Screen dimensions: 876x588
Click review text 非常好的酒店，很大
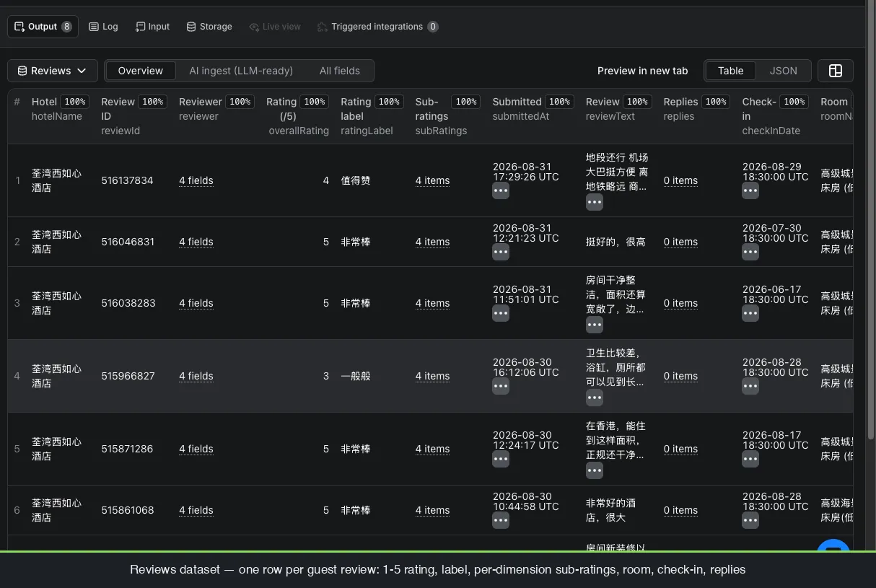point(610,510)
